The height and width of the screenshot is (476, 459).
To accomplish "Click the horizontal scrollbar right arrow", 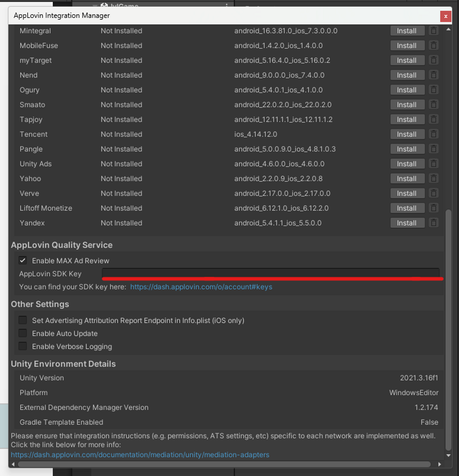I will point(439,464).
